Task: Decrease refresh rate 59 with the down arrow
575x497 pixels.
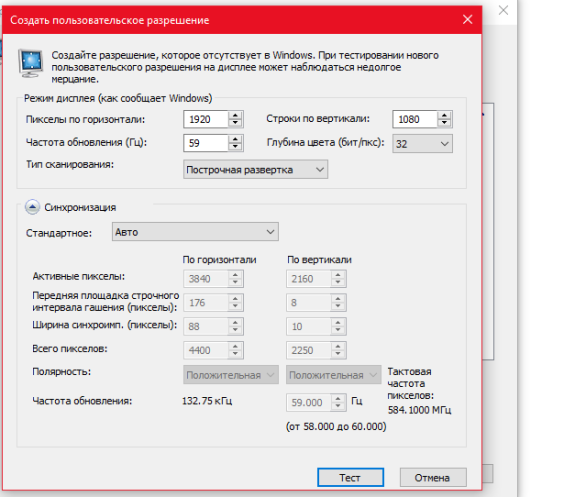Action: (x=235, y=147)
